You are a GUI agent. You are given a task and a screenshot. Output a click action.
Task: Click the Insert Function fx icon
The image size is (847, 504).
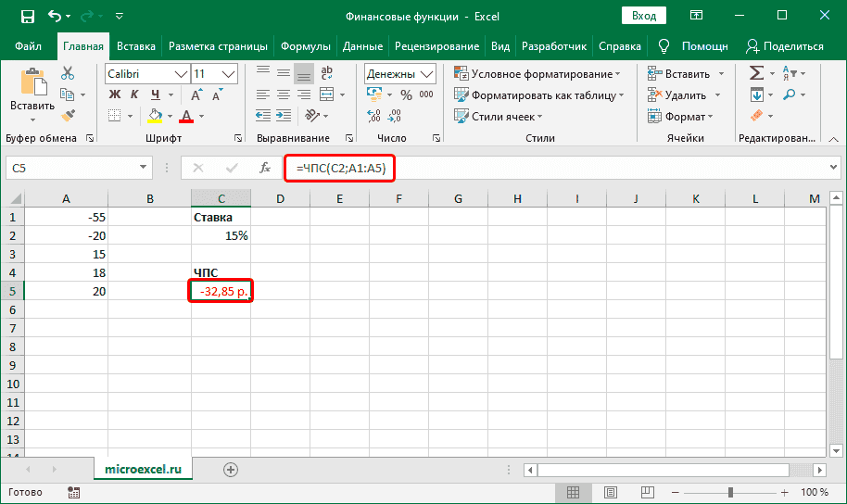[x=265, y=168]
